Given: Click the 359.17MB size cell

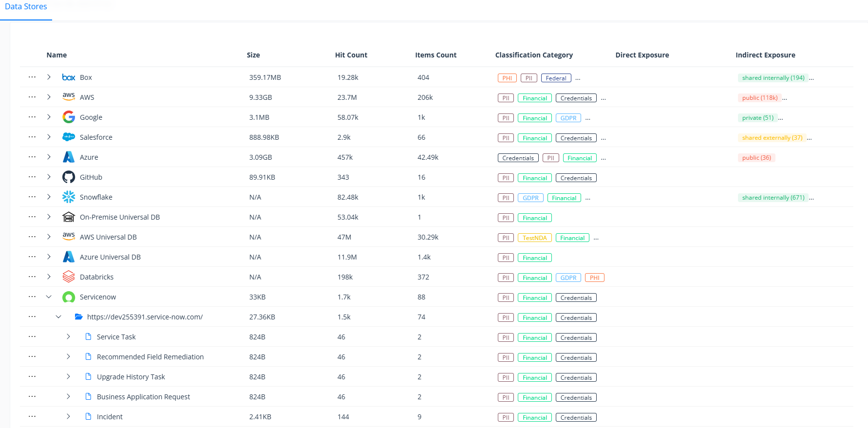Looking at the screenshot, I should (265, 77).
